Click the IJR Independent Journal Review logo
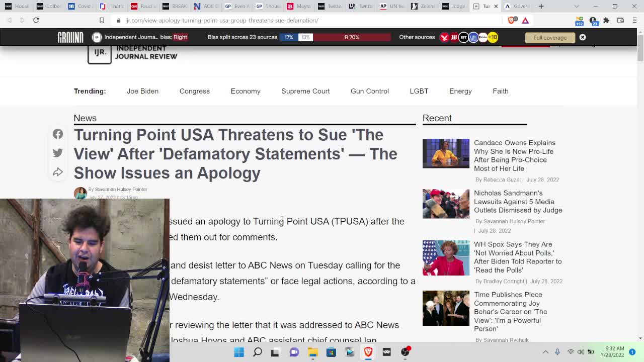 (x=132, y=54)
